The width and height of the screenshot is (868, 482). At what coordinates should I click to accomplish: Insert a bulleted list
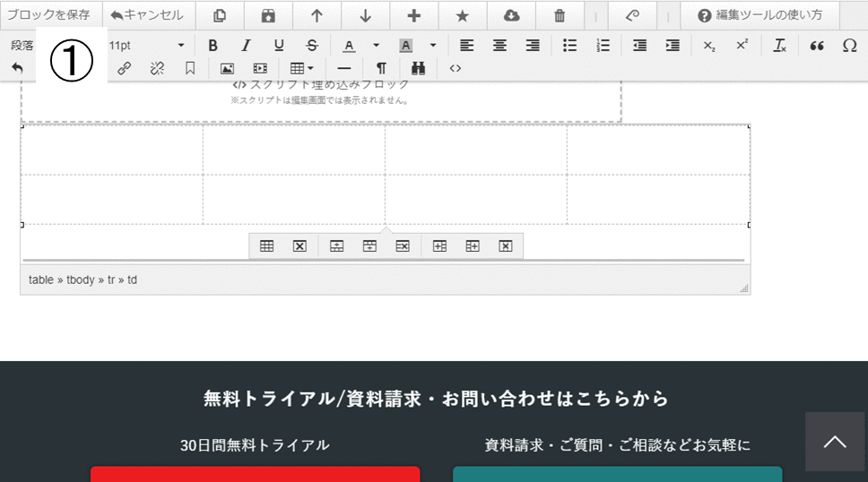(569, 46)
